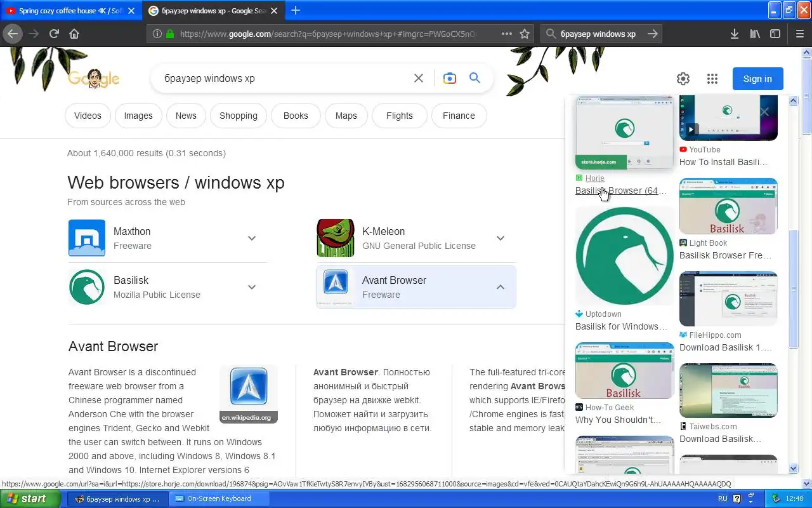
Task: Click the Google doodle logo
Action: coord(94,79)
